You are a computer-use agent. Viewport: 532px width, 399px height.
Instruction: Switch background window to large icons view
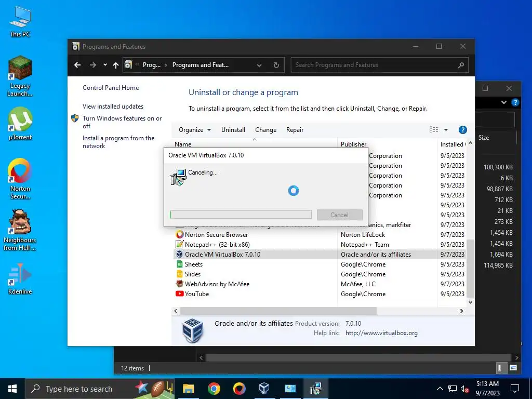point(513,368)
